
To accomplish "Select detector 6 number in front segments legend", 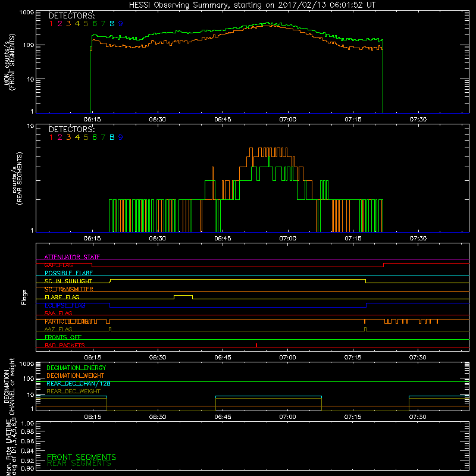I will tap(95, 24).
